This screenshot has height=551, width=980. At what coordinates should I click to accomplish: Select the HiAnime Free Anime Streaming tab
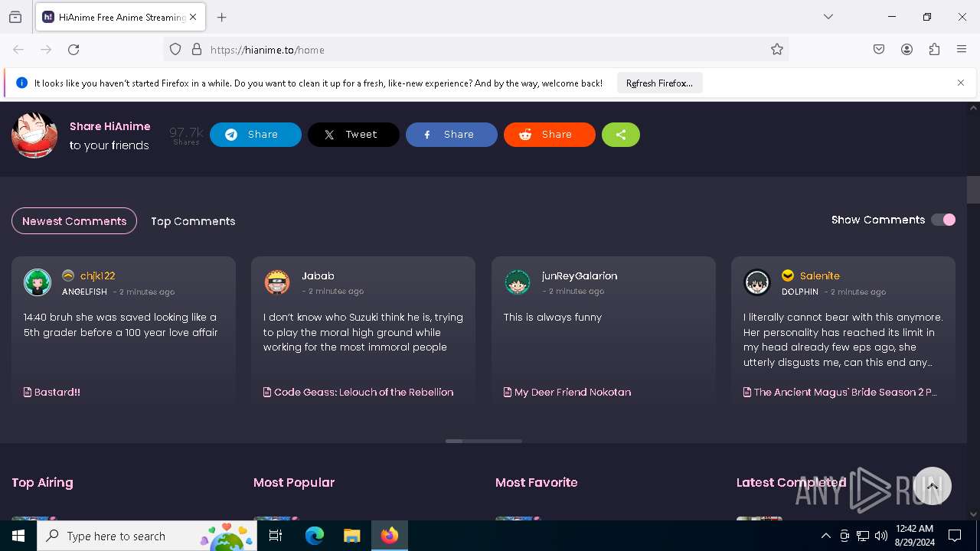tap(120, 17)
